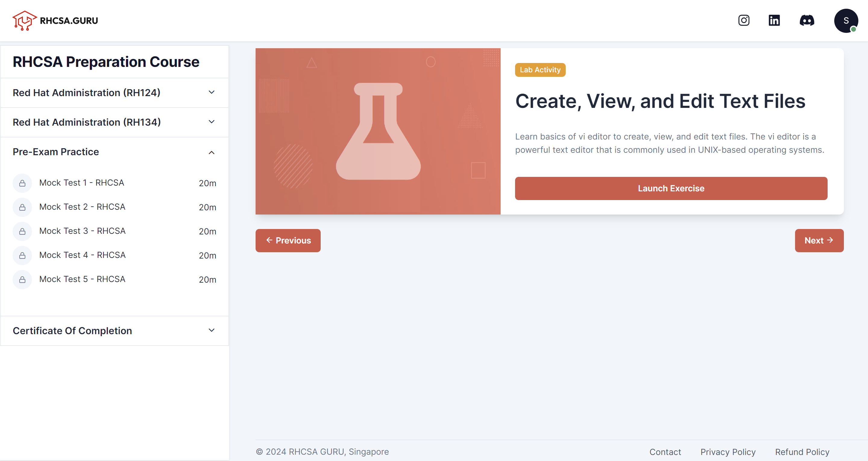Open the Privacy Policy footer link
The width and height of the screenshot is (868, 461).
tap(728, 452)
